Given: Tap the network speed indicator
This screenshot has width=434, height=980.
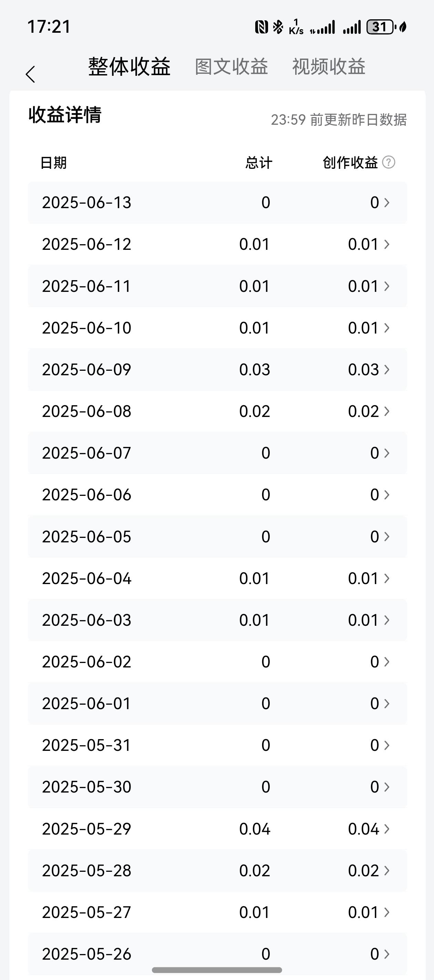Looking at the screenshot, I should coord(296,27).
